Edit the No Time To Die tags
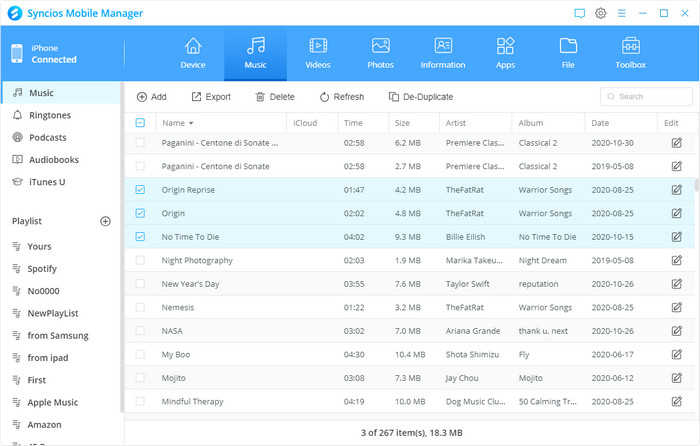This screenshot has width=700, height=446. [x=677, y=237]
